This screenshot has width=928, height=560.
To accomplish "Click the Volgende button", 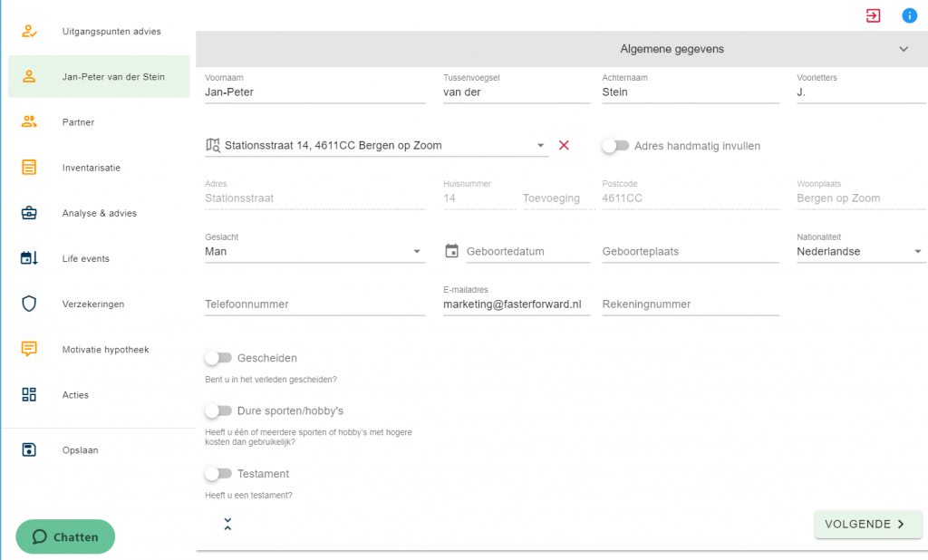I will pos(868,525).
